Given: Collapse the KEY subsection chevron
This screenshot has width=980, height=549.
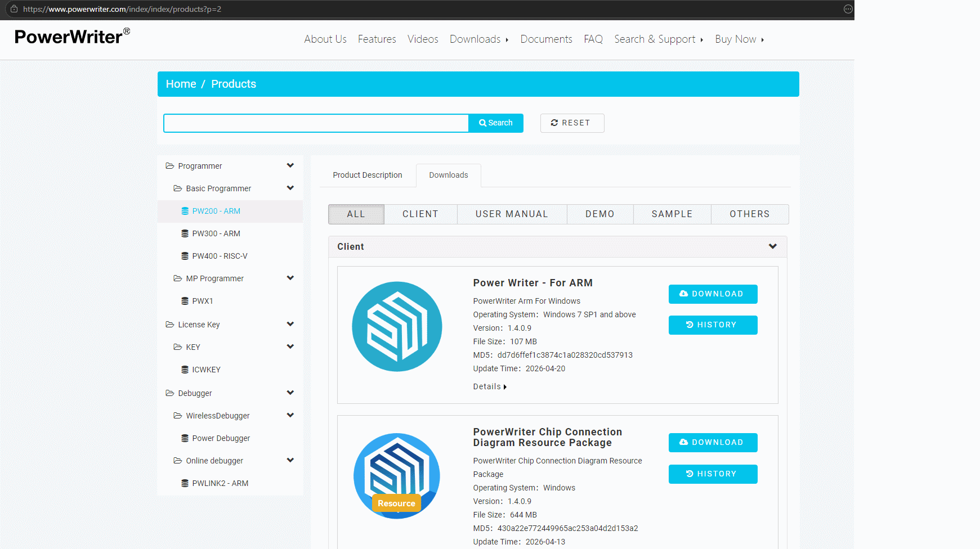Looking at the screenshot, I should [290, 346].
